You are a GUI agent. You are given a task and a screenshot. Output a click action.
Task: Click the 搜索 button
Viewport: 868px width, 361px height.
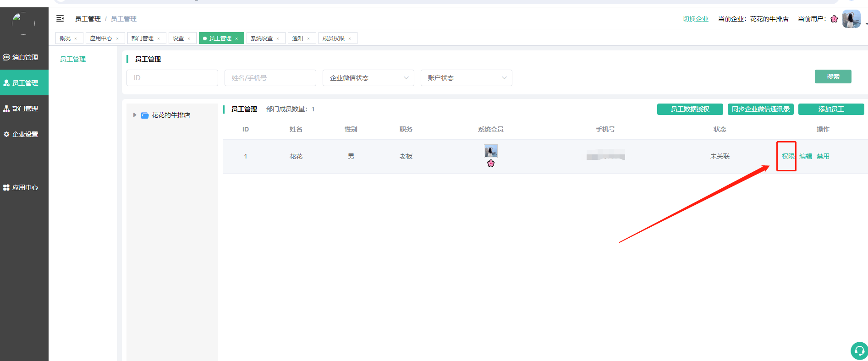(833, 77)
